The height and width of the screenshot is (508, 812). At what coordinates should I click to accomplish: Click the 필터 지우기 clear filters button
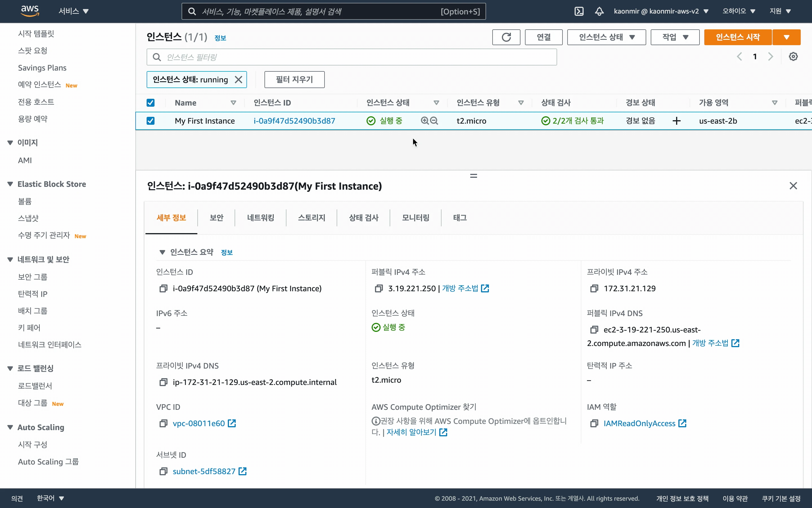(294, 80)
